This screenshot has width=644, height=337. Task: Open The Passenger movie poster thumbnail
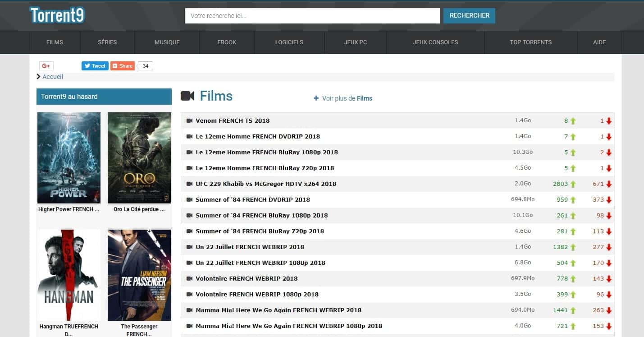coord(139,275)
